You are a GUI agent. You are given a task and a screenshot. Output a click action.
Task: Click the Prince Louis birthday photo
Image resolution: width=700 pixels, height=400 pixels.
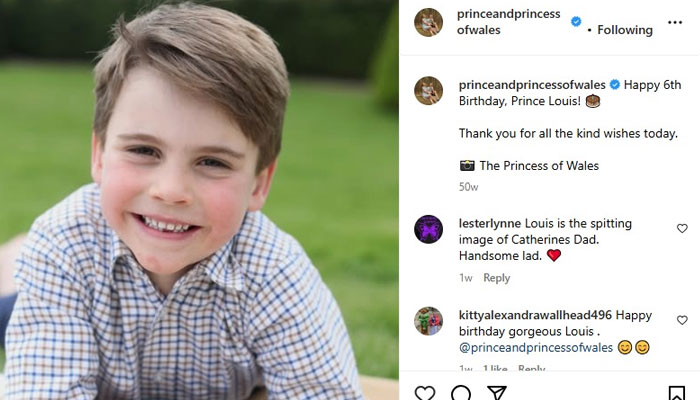[199, 200]
